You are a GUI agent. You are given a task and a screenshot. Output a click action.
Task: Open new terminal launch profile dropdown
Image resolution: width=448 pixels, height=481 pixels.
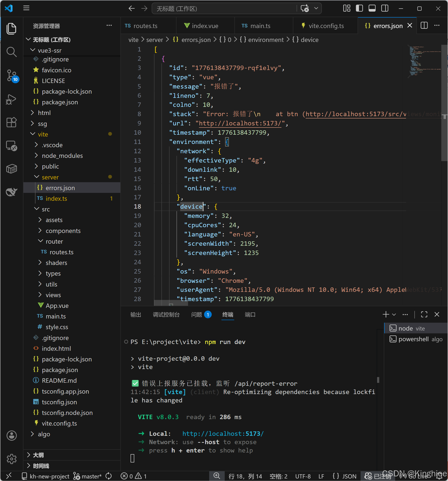pyautogui.click(x=394, y=314)
